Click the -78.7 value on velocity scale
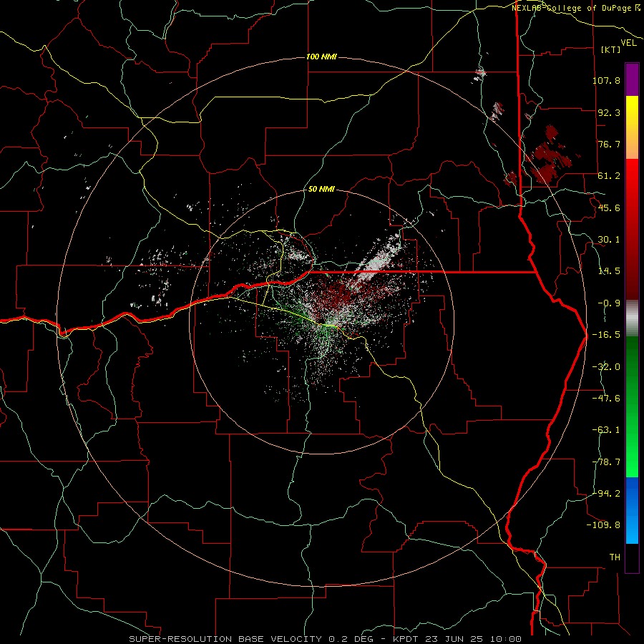The height and width of the screenshot is (644, 644). pos(606,462)
